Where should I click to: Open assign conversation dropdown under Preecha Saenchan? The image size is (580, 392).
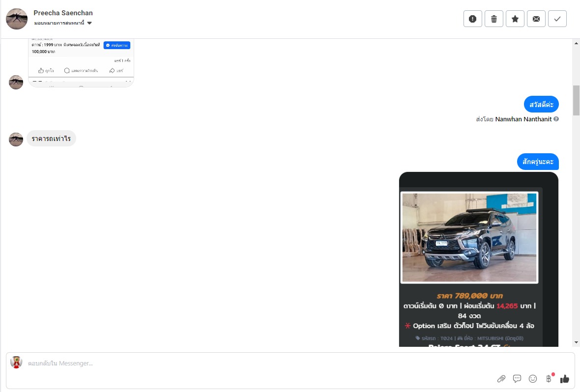click(63, 23)
